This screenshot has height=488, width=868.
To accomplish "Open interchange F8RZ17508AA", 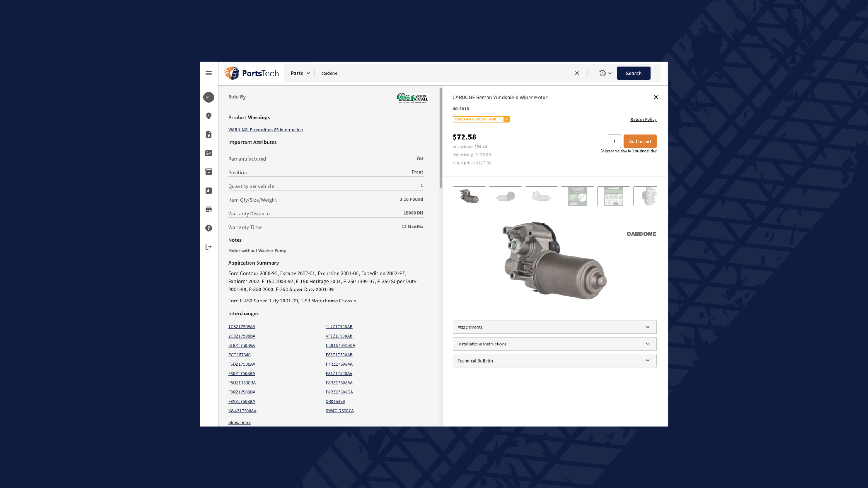I will click(x=339, y=383).
